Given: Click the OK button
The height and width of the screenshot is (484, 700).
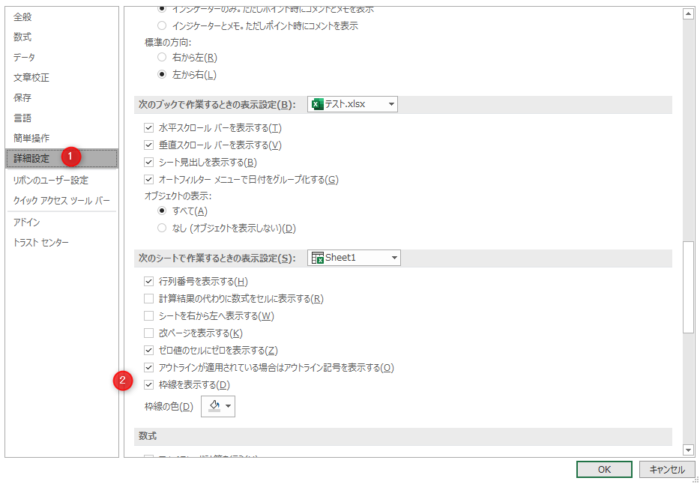Looking at the screenshot, I should pos(604,468).
